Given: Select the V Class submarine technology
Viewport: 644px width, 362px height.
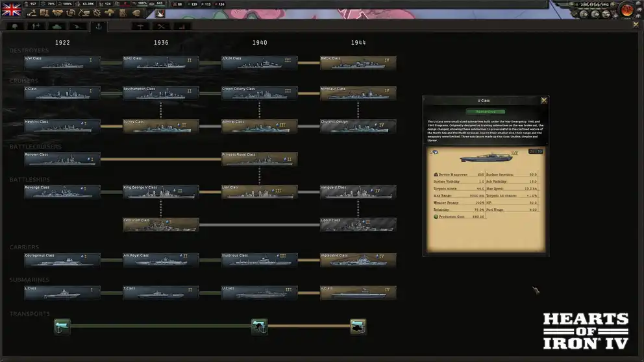Looking at the screenshot, I should [x=358, y=293].
